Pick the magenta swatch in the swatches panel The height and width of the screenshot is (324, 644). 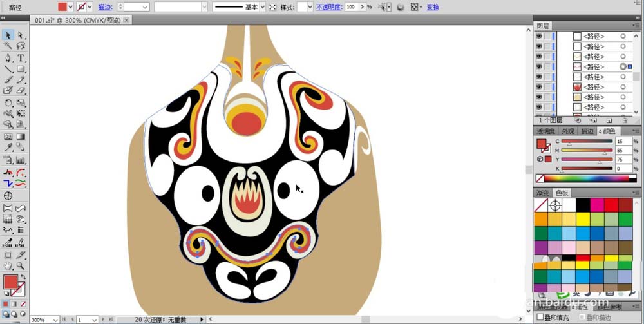click(597, 205)
